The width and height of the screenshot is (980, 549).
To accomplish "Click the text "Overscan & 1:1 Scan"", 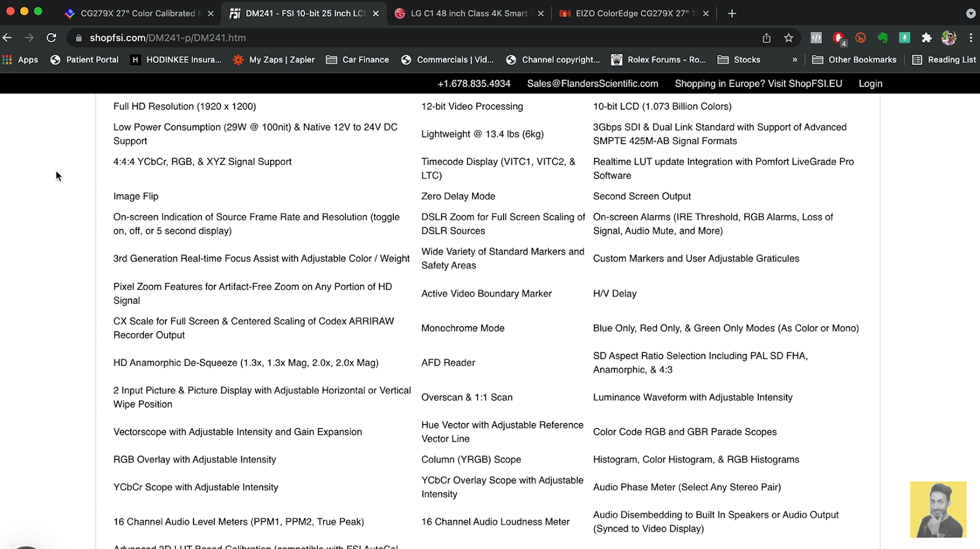I will tap(467, 397).
